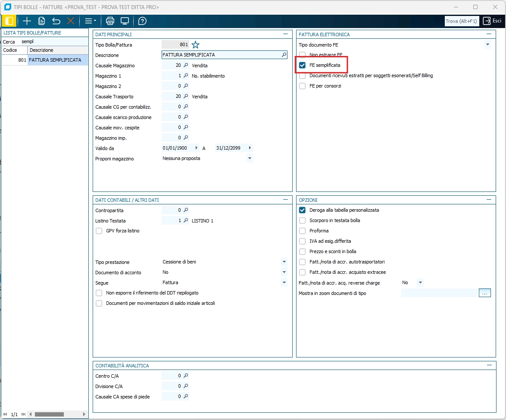
Task: Toggle Deroga alla tabella personalizzata checkbox
Action: (303, 210)
